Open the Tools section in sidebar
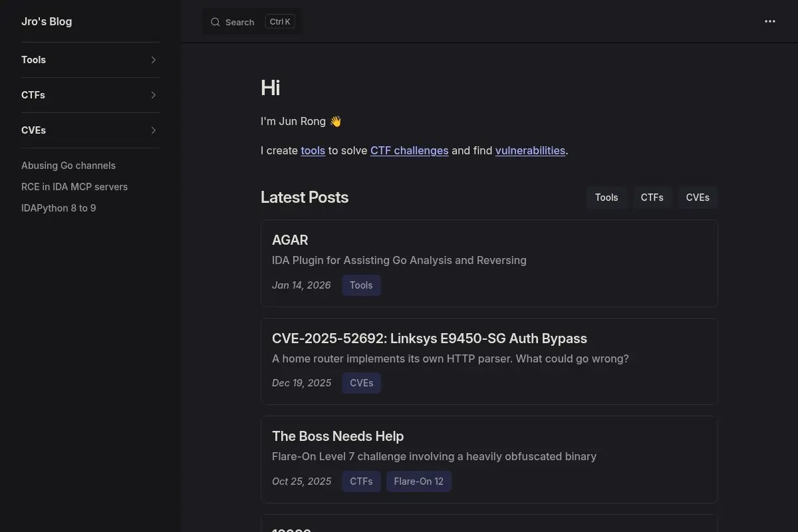The width and height of the screenshot is (798, 532). [33, 60]
